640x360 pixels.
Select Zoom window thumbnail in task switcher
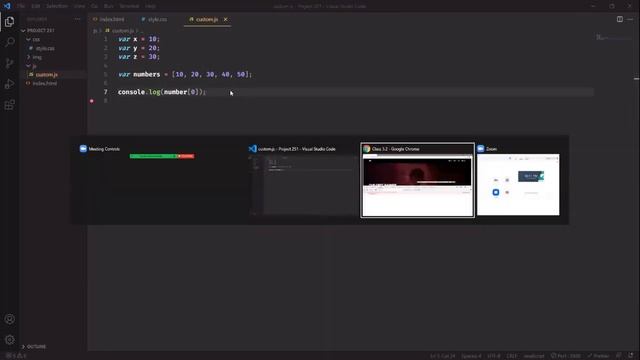[x=518, y=180]
